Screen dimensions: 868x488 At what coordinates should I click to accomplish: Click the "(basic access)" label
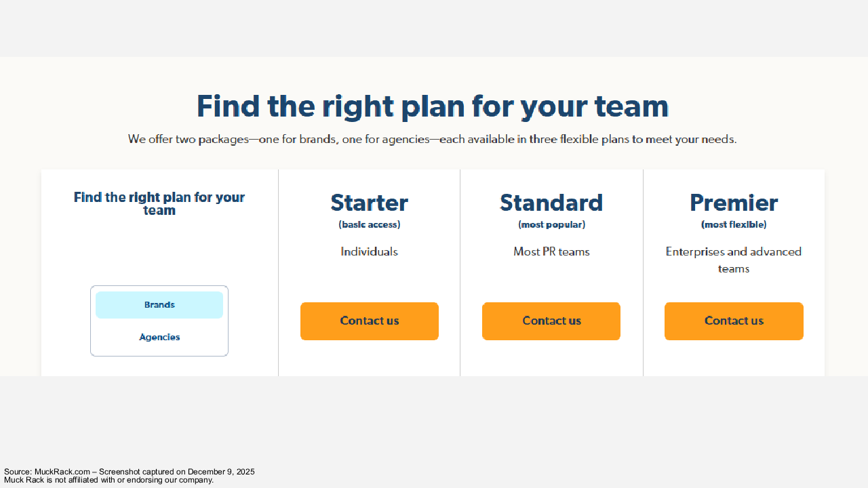pos(370,224)
